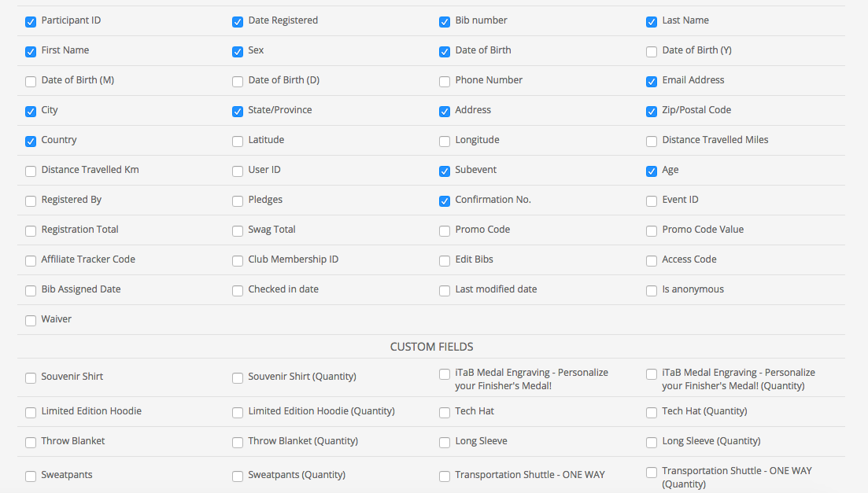This screenshot has height=493, width=868.
Task: Uncheck the Email Address checkbox
Action: pyautogui.click(x=652, y=82)
